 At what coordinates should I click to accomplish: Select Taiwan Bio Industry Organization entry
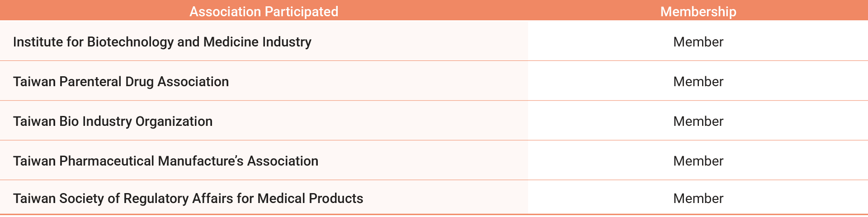113,121
